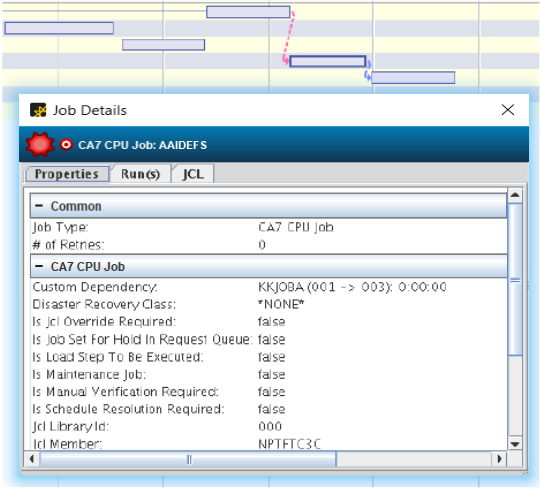Click the 'Job Type:' label
The width and height of the screenshot is (541, 489).
[x=60, y=227]
